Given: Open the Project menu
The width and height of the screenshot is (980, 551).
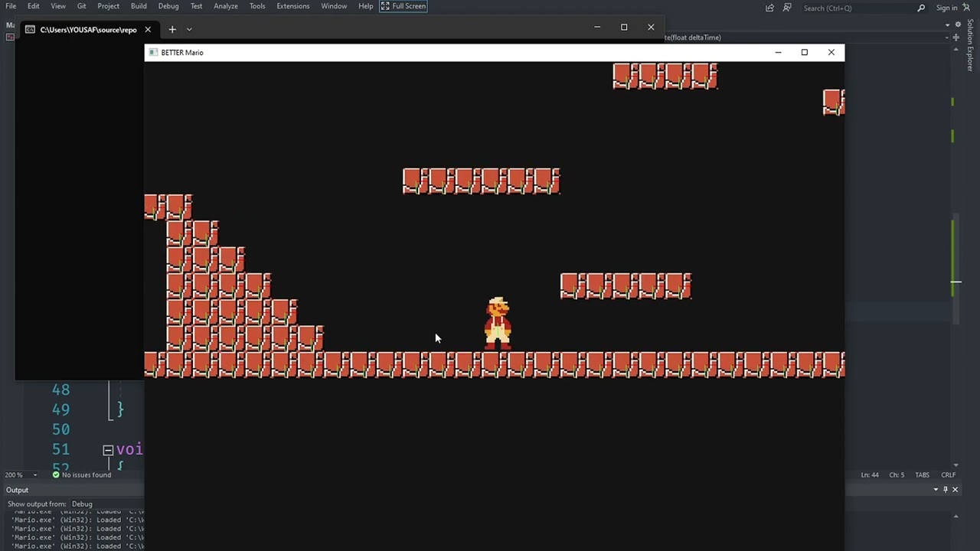Looking at the screenshot, I should (x=108, y=6).
